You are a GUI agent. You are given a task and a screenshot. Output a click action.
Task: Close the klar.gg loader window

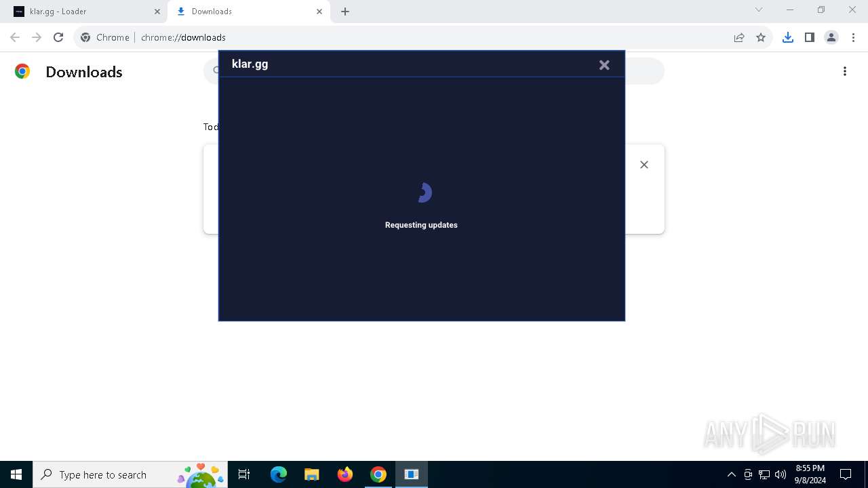pyautogui.click(x=604, y=65)
